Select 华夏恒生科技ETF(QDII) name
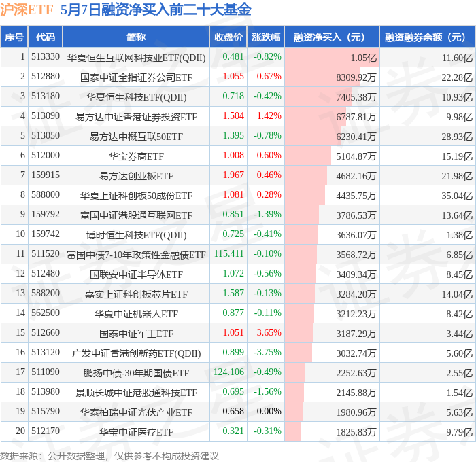 136,97
